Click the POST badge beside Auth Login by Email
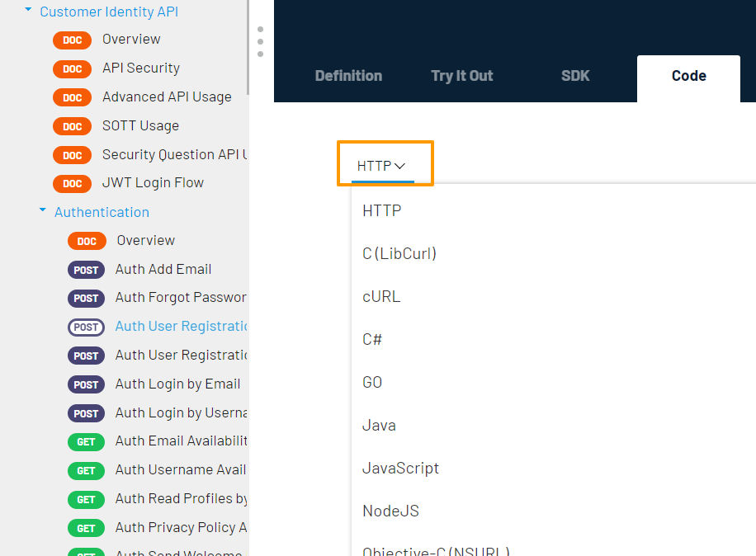The width and height of the screenshot is (756, 556). point(87,384)
